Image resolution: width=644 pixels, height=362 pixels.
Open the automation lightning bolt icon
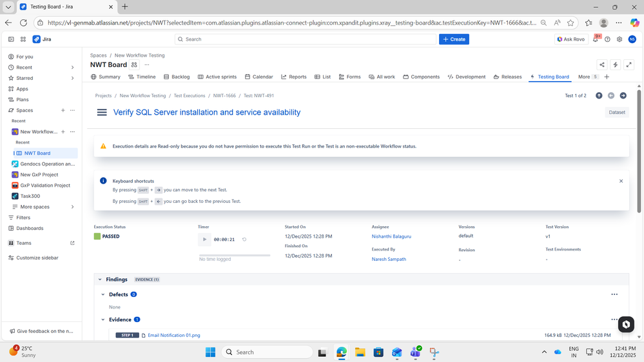pyautogui.click(x=615, y=65)
